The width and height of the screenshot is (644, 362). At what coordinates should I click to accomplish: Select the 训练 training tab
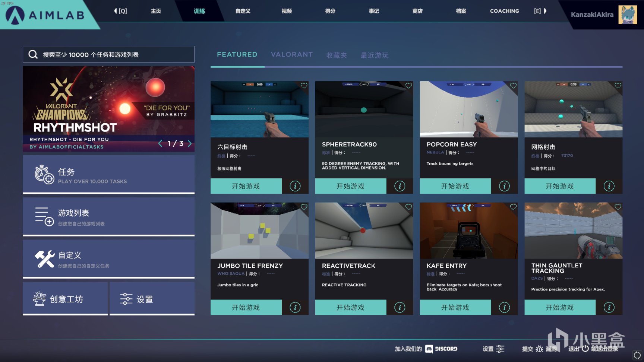pos(199,11)
